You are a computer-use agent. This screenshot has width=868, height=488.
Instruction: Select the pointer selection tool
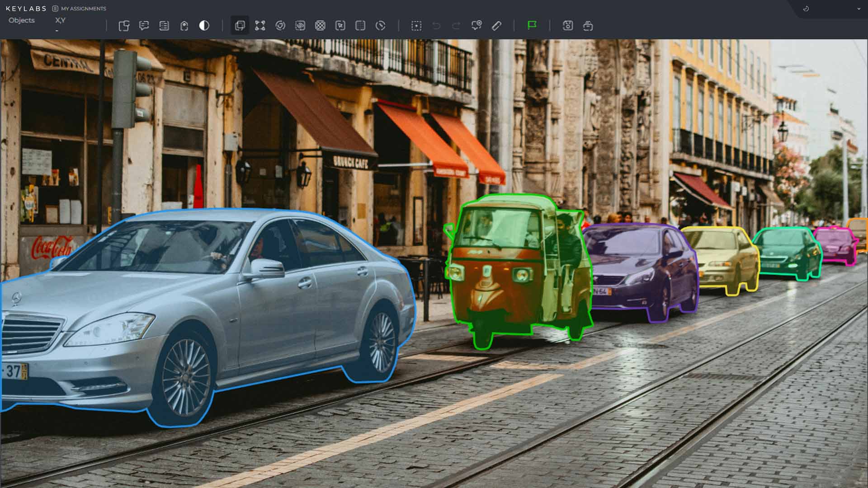pyautogui.click(x=340, y=26)
